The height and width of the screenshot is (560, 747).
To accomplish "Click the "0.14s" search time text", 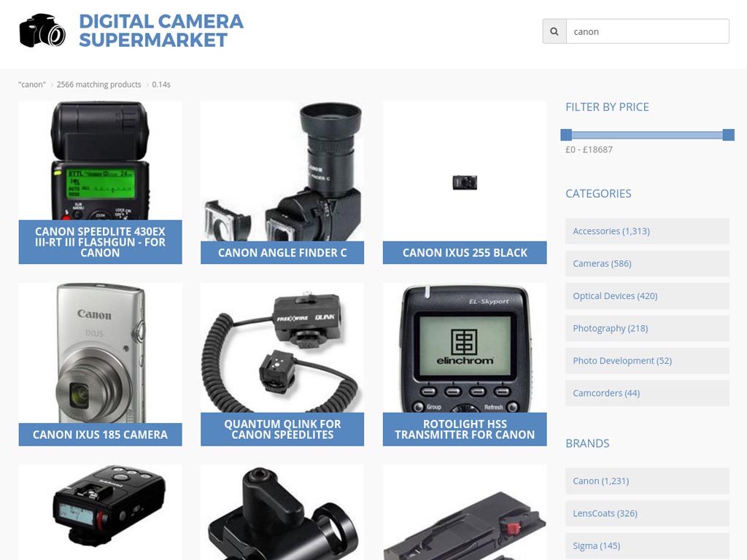I will pos(161,85).
